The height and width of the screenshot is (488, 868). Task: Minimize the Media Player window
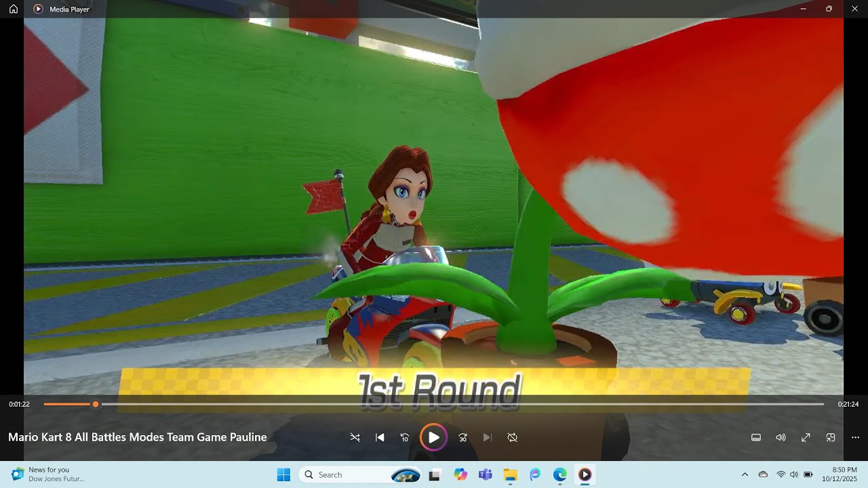pyautogui.click(x=803, y=9)
